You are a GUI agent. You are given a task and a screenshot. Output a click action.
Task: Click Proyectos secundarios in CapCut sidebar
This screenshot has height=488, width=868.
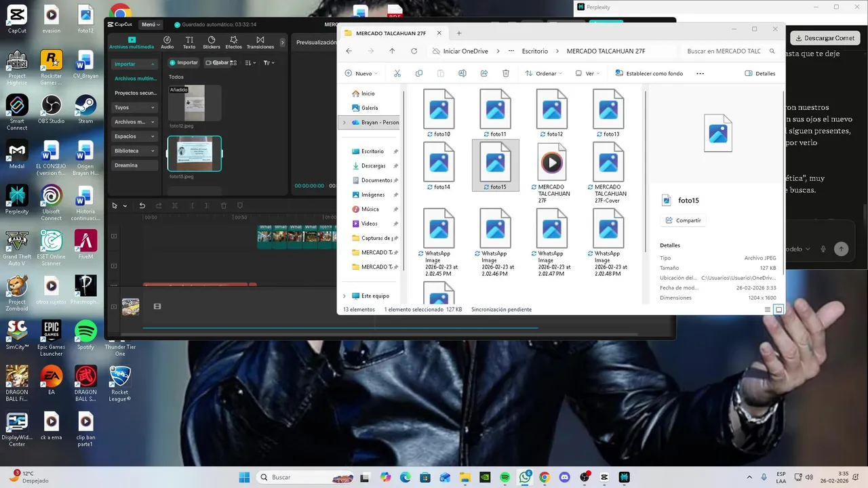pos(135,93)
